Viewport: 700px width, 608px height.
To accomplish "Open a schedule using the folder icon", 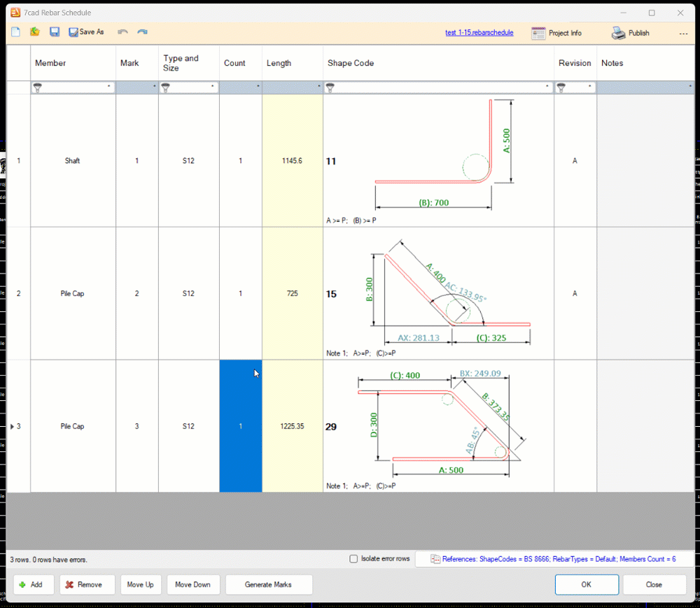I will pyautogui.click(x=35, y=32).
